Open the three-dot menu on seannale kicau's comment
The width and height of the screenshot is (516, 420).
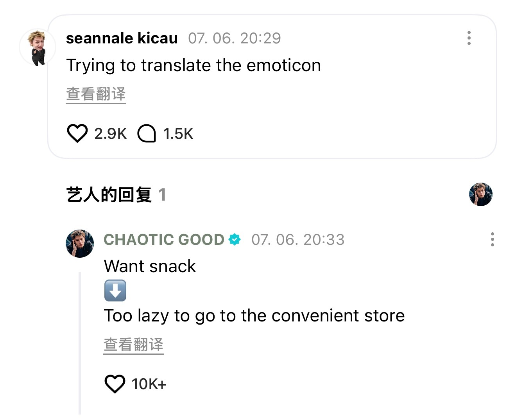pos(469,38)
